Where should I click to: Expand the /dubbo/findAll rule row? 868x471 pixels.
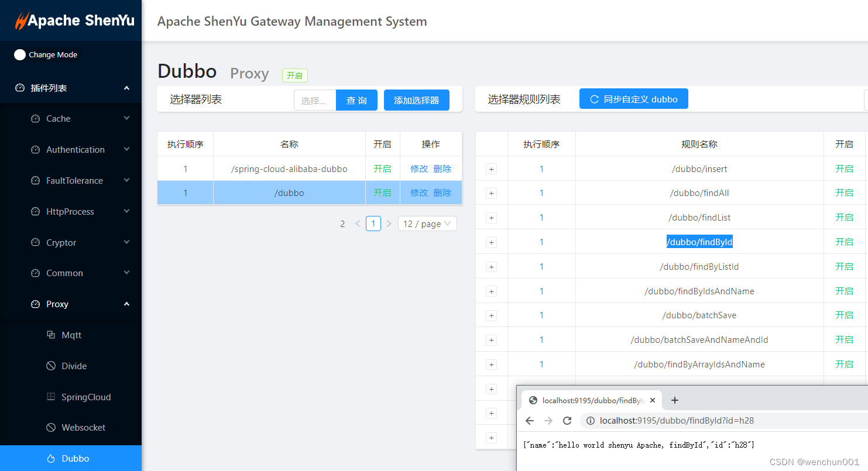(x=491, y=193)
